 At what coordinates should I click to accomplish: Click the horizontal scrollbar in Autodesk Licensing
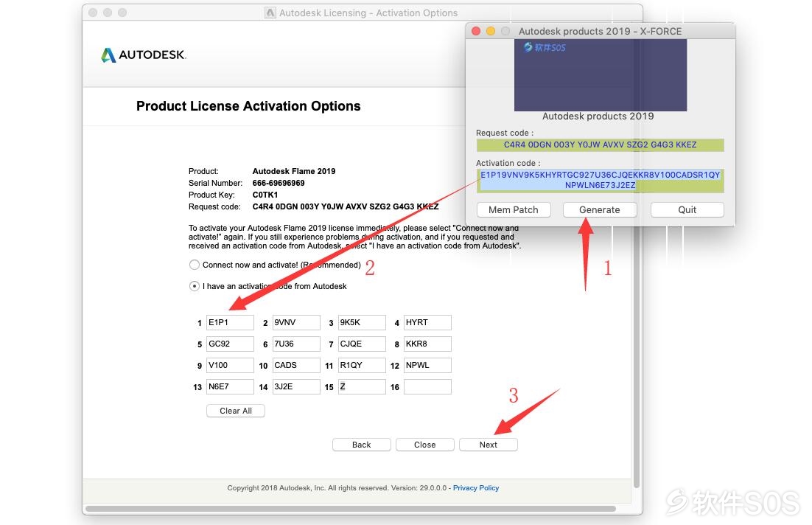tap(351, 509)
